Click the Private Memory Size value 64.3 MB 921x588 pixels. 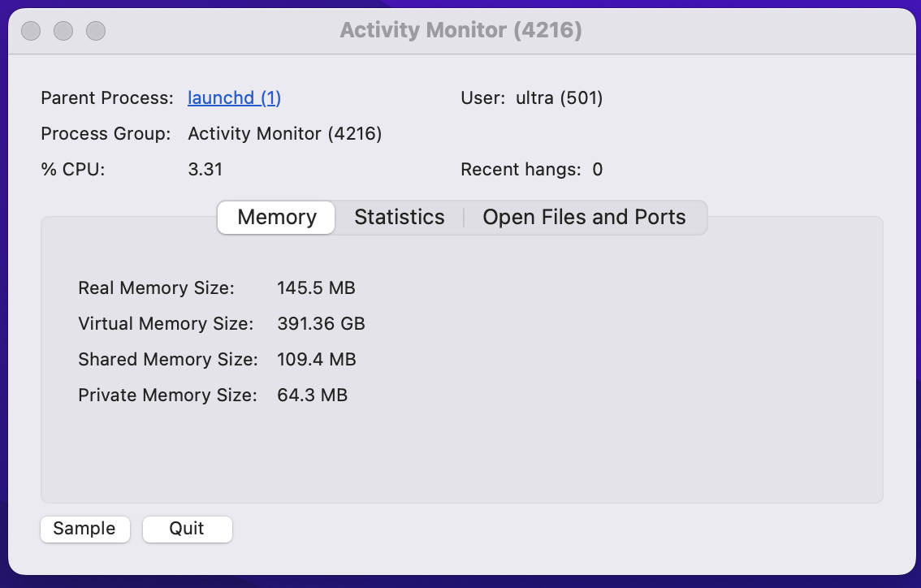pos(312,396)
